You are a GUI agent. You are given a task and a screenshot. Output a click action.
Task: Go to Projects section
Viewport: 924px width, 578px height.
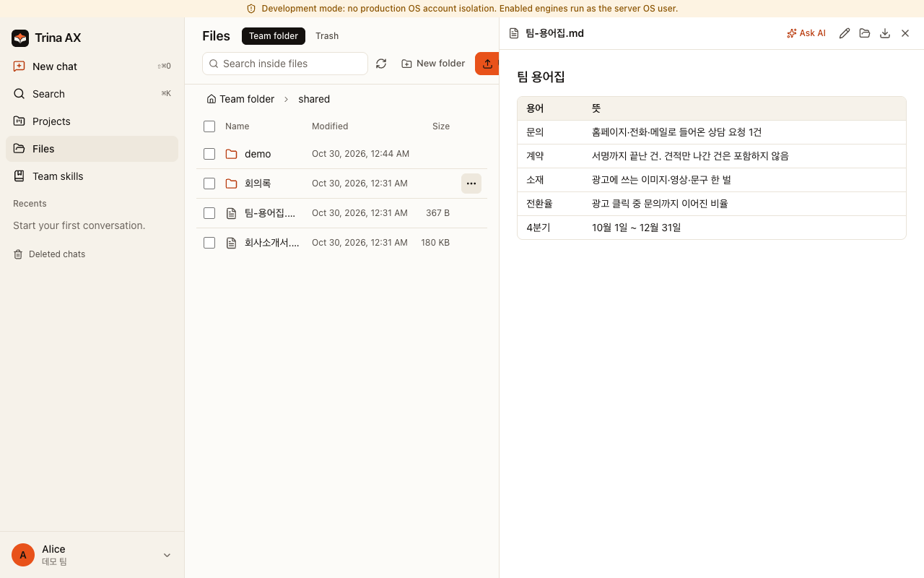coord(92,121)
